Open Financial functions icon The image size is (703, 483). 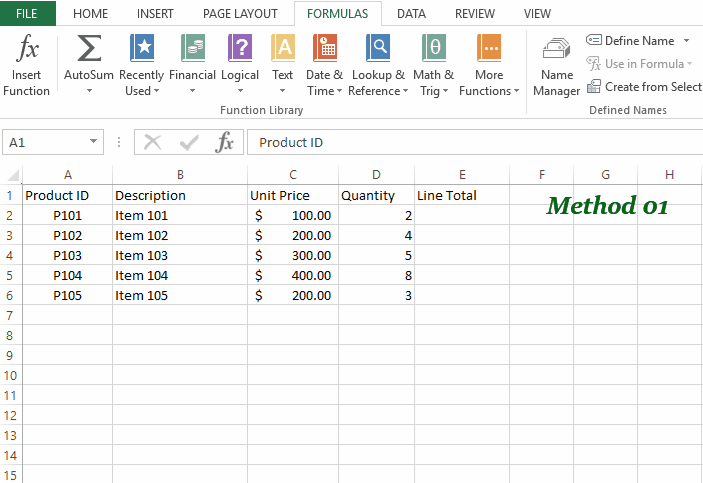click(192, 48)
